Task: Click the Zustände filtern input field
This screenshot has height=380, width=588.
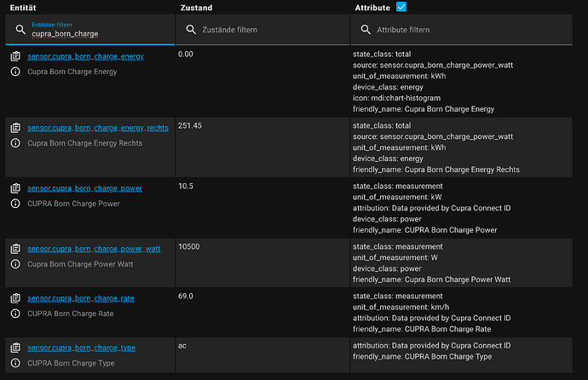Action: pyautogui.click(x=262, y=30)
